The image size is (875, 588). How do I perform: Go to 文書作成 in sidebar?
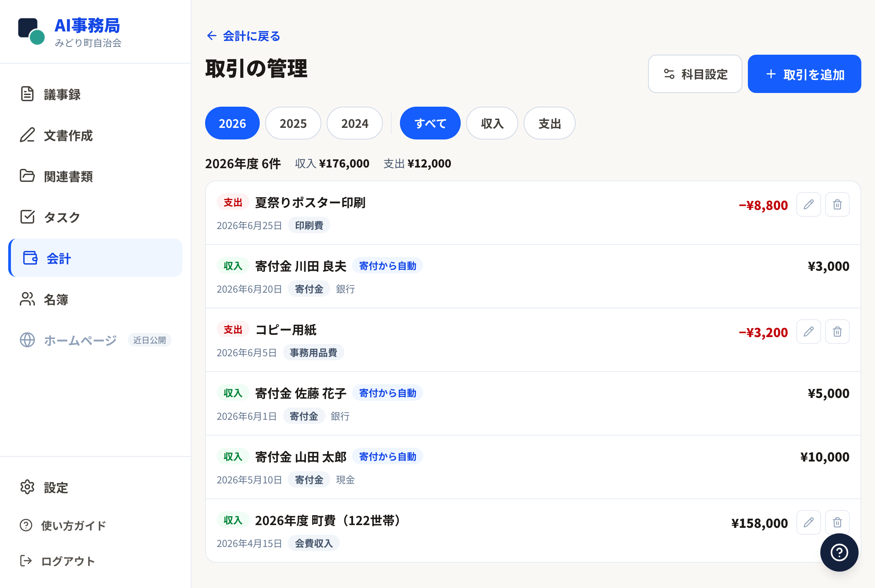(x=95, y=135)
